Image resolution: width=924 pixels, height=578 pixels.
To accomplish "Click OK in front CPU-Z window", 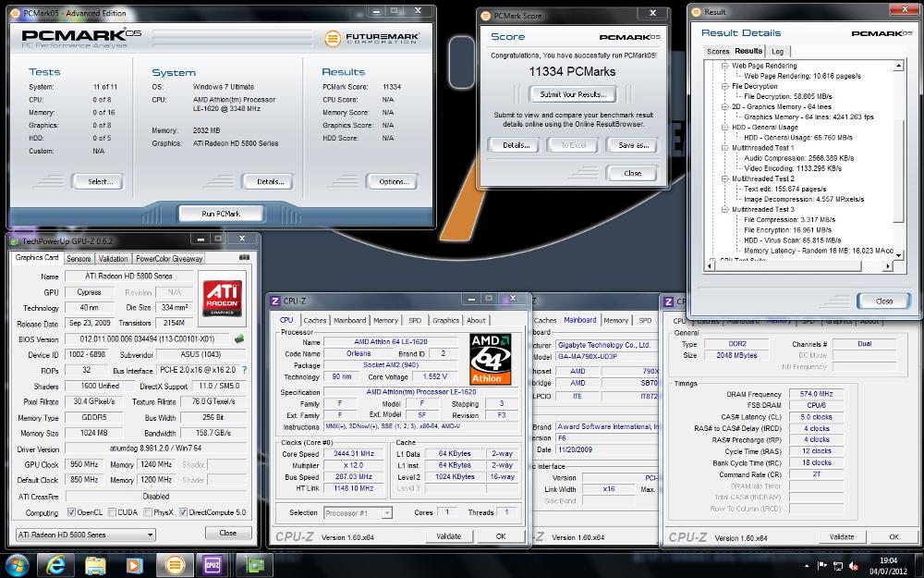I will (x=500, y=536).
